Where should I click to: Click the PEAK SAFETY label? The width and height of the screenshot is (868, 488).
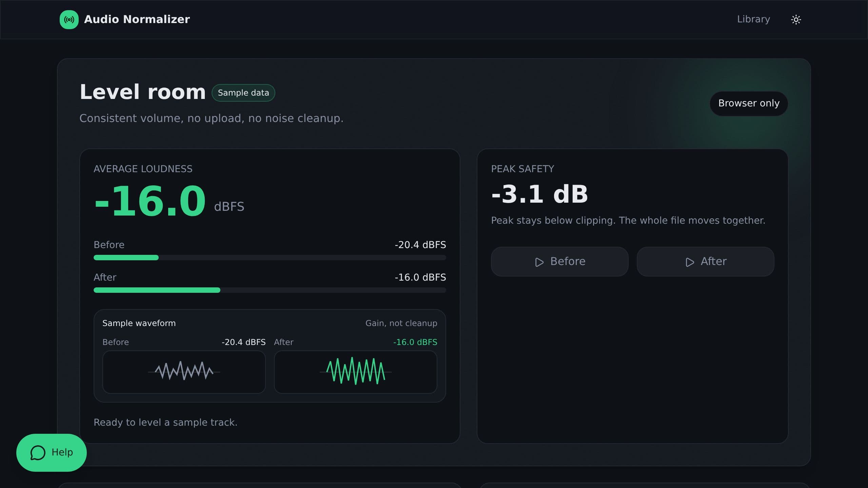coord(522,169)
